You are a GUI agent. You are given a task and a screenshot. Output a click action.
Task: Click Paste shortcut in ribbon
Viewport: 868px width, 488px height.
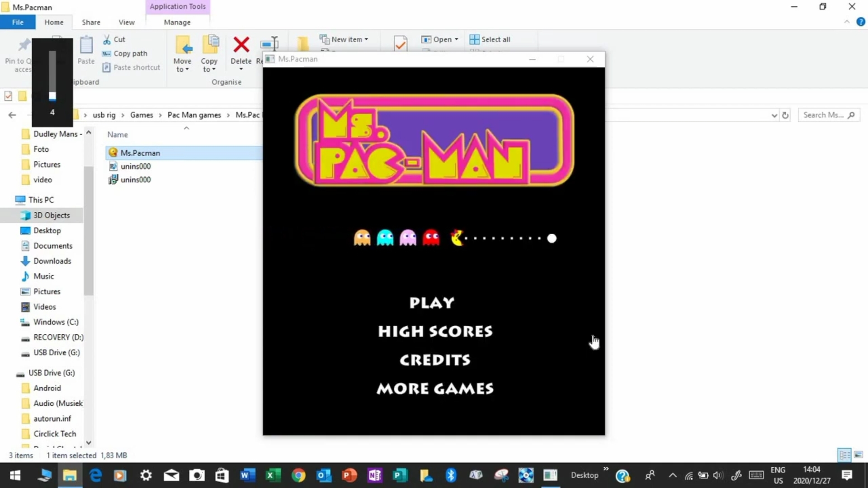point(131,67)
